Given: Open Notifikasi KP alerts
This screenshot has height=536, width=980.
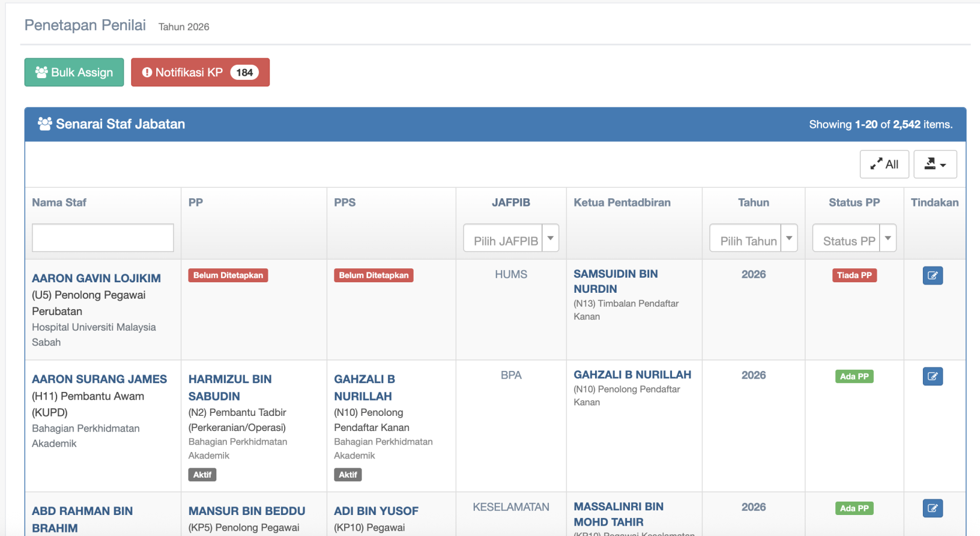Looking at the screenshot, I should [188, 72].
